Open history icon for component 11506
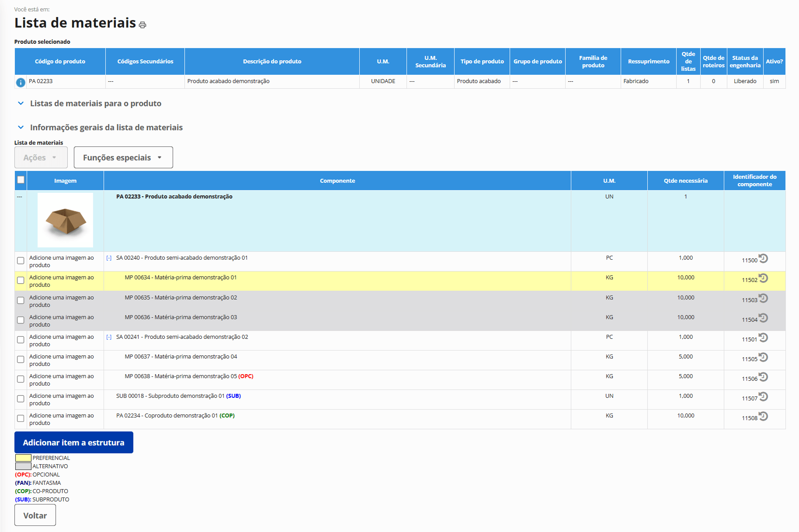The height and width of the screenshot is (532, 799). [763, 377]
